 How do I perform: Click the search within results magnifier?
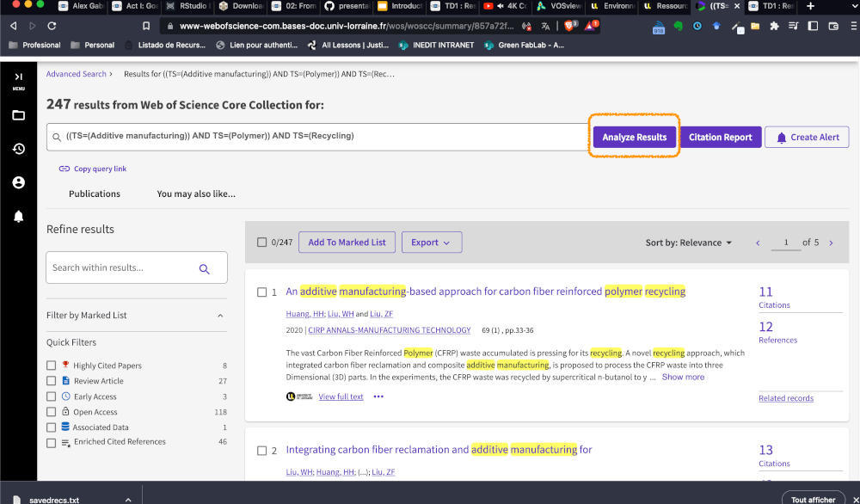204,268
